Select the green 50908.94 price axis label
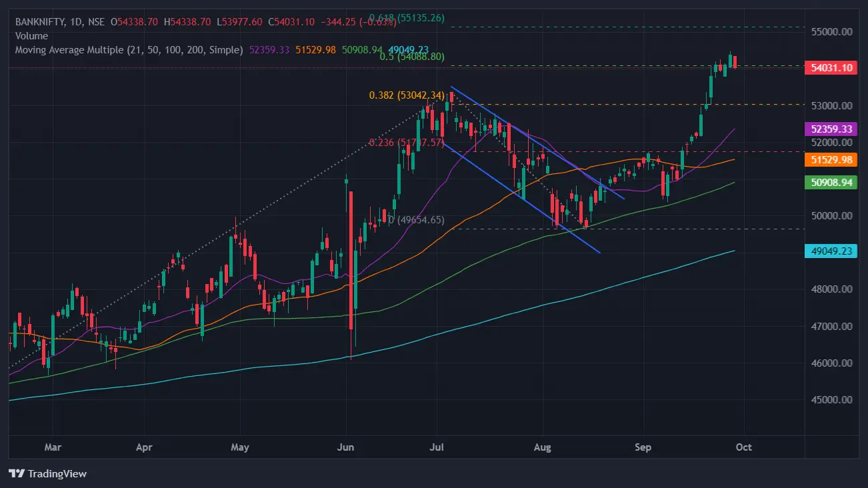 click(830, 183)
